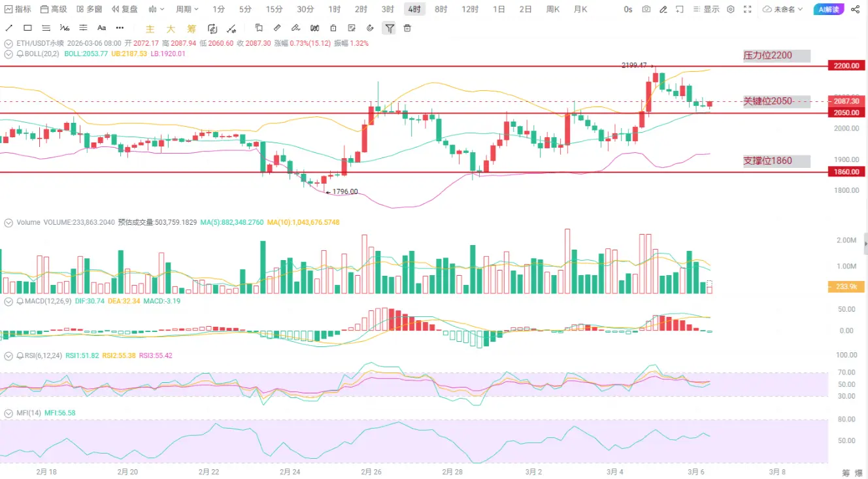Choose the 月K monthly chart
Viewport: 868px width, 479px height.
580,9
